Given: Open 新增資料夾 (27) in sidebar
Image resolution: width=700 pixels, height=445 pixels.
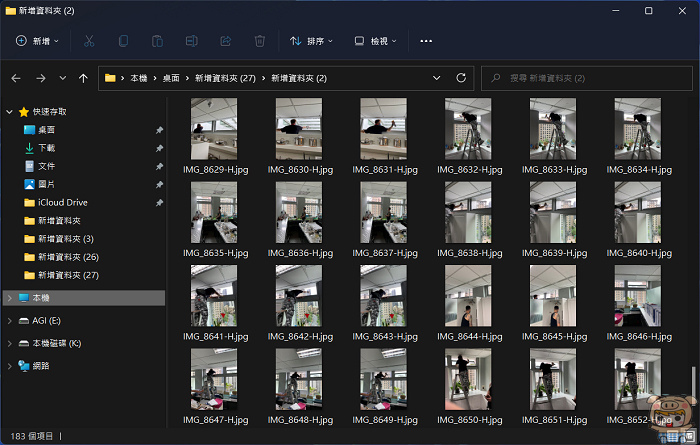Looking at the screenshot, I should tap(68, 275).
